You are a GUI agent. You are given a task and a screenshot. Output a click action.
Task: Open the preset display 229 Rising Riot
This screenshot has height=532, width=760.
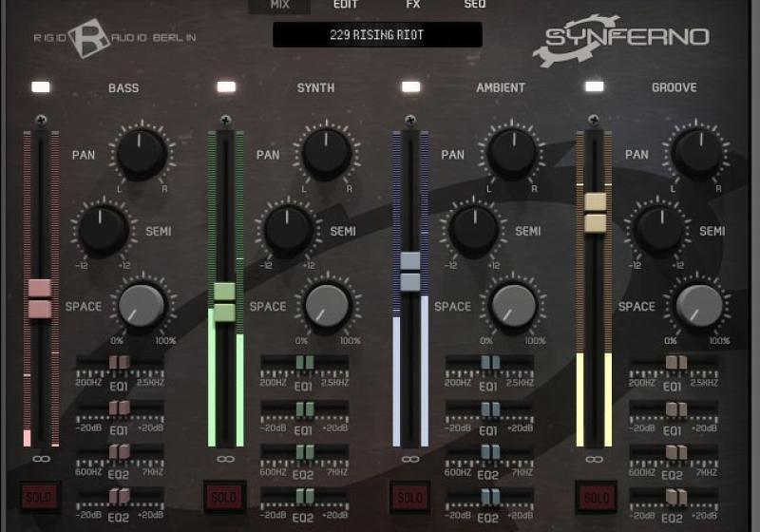point(377,35)
